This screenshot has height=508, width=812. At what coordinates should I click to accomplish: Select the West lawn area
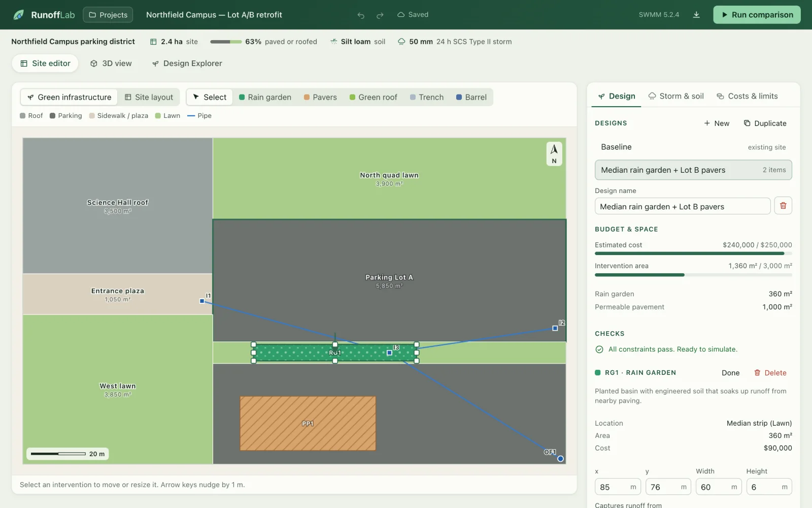118,390
